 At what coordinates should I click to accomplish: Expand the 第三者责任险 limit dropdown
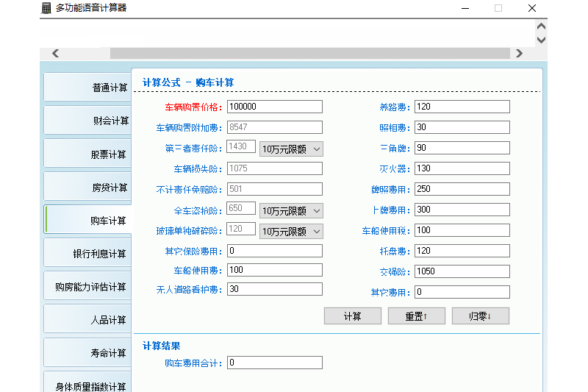[x=291, y=149]
